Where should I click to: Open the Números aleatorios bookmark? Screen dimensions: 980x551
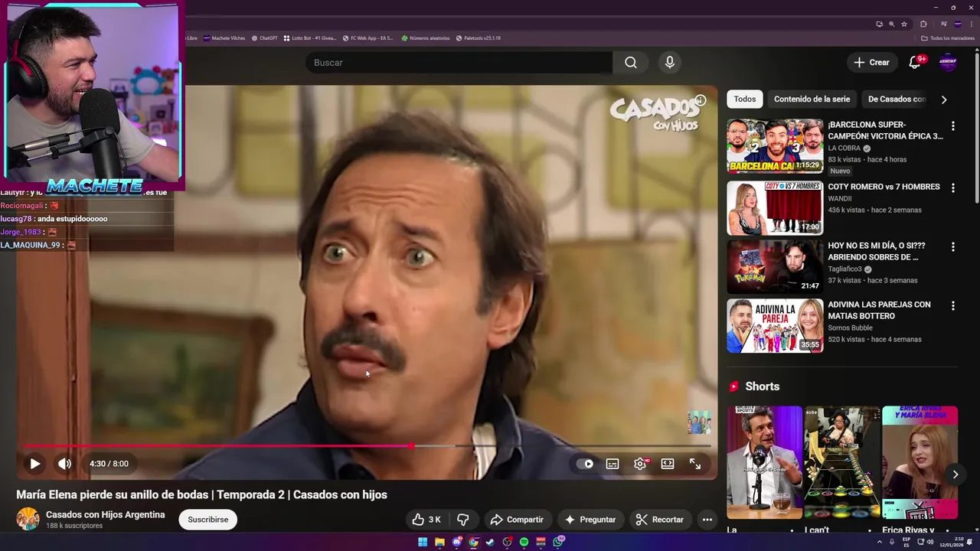click(426, 38)
